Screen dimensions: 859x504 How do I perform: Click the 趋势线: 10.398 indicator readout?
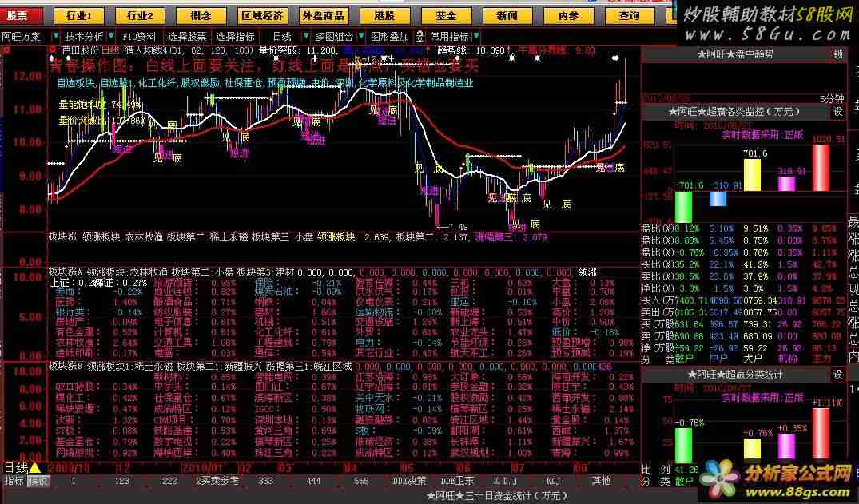[x=471, y=50]
